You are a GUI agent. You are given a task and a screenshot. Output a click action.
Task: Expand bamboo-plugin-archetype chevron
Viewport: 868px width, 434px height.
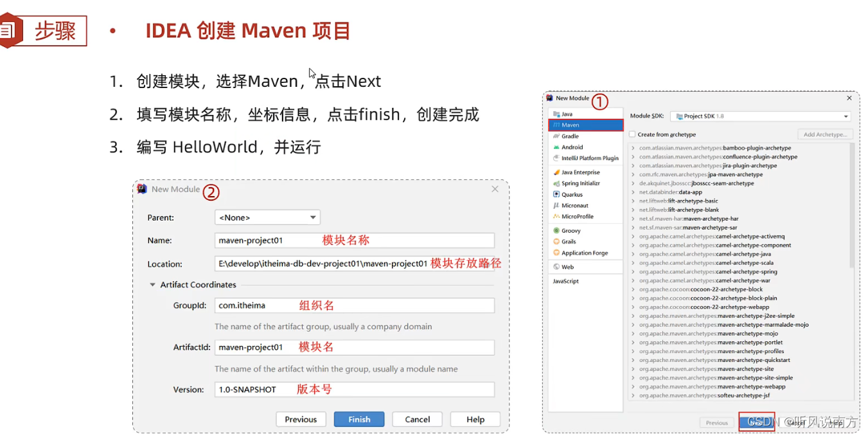click(x=633, y=148)
